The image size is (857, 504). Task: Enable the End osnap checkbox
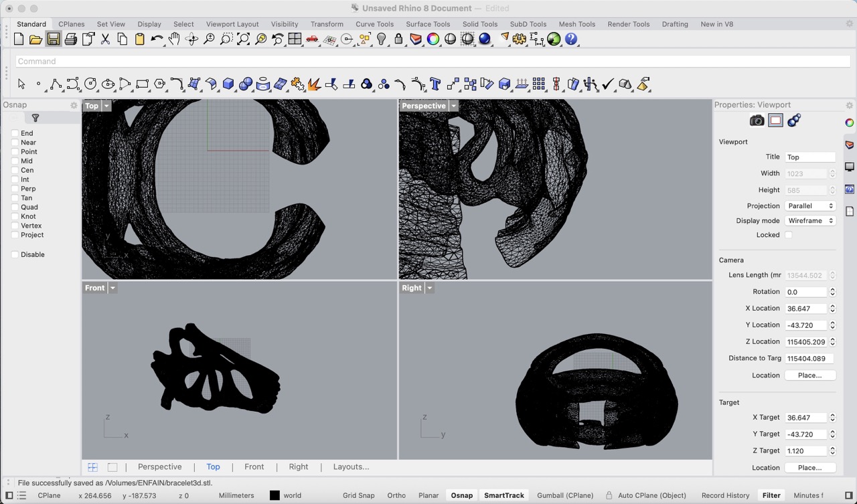15,133
